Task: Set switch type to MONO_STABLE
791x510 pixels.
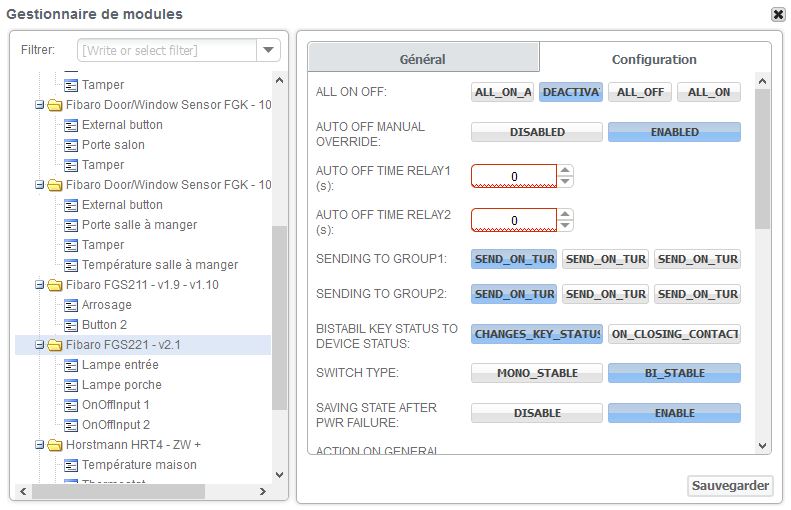Action: tap(537, 373)
